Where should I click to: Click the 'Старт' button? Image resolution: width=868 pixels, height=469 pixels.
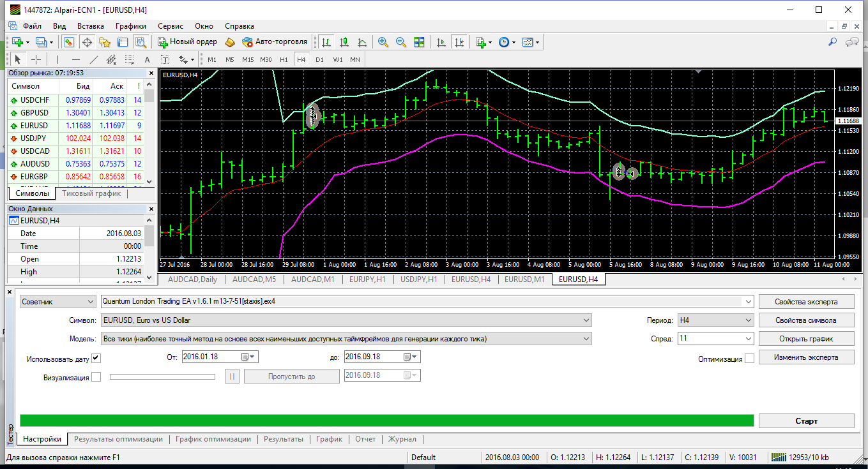(x=806, y=421)
